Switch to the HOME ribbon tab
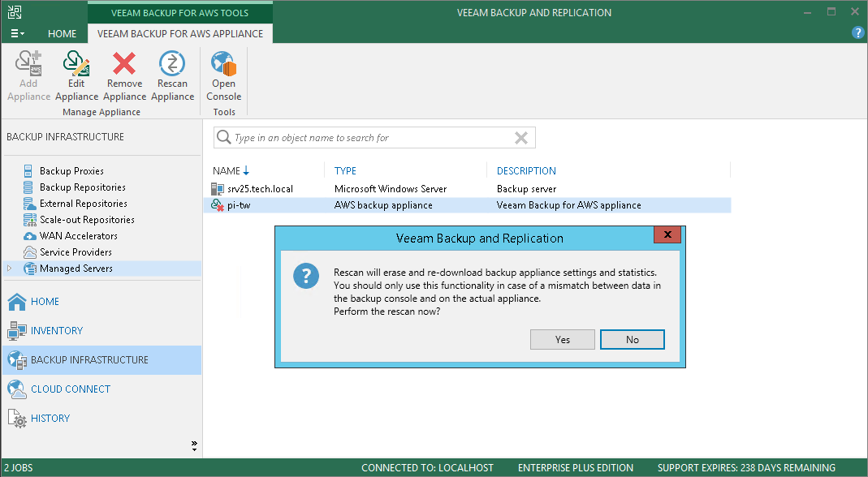 pyautogui.click(x=62, y=34)
